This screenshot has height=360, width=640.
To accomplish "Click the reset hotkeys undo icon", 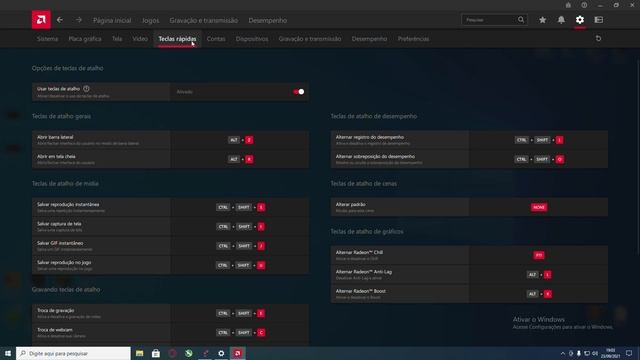I will 598,38.
